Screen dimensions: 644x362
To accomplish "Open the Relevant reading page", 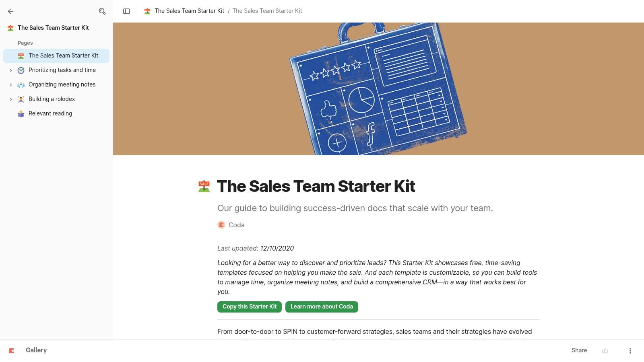I will (50, 113).
